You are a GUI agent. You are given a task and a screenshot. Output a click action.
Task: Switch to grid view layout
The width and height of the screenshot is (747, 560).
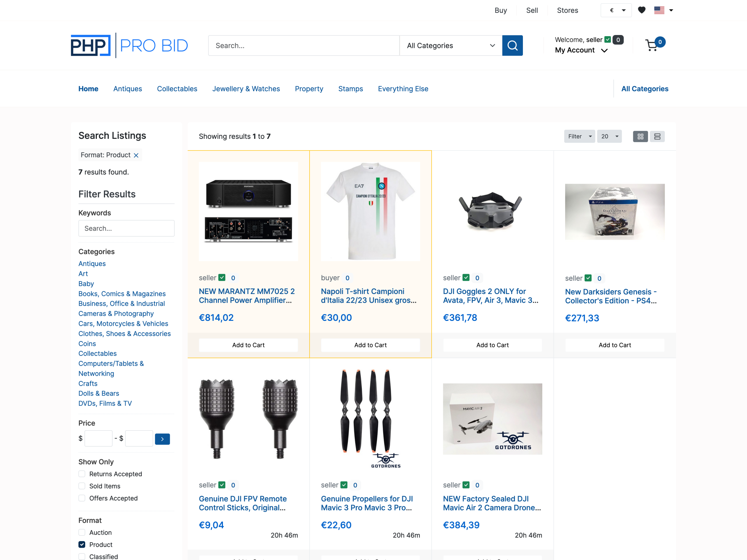640,136
